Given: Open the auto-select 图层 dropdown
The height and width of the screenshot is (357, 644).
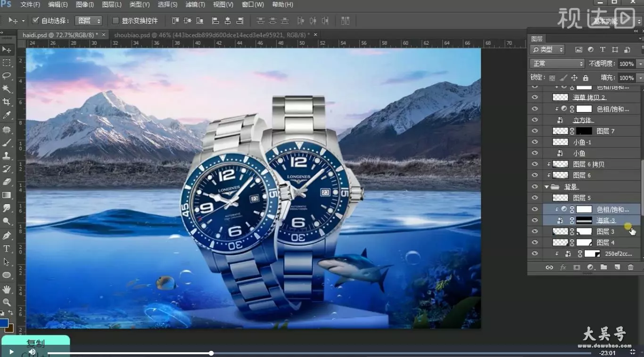Looking at the screenshot, I should [89, 21].
